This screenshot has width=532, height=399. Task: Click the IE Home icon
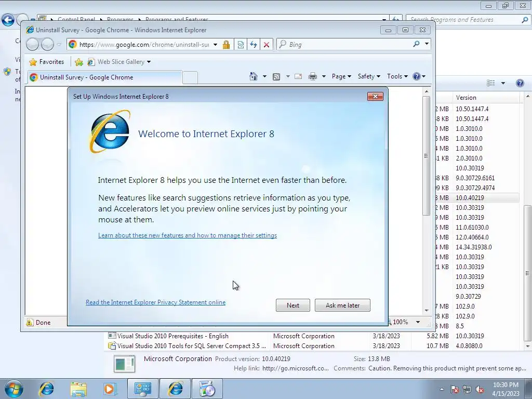coord(253,76)
